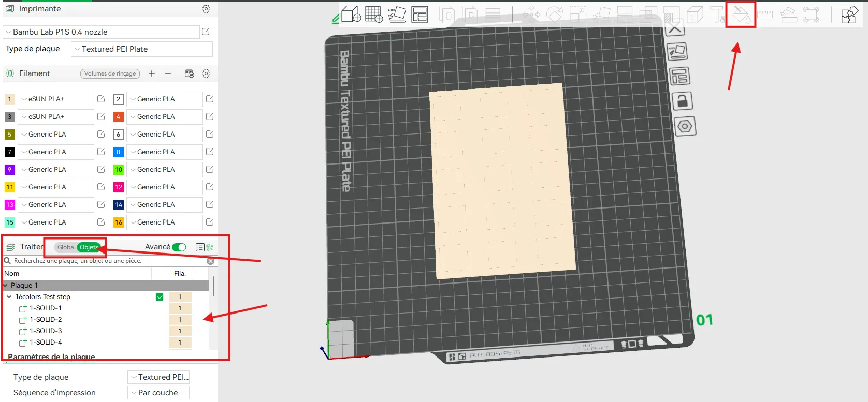The image size is (868, 402).
Task: Open filament 3 eSUN PLA+ dropdown
Action: (56, 117)
